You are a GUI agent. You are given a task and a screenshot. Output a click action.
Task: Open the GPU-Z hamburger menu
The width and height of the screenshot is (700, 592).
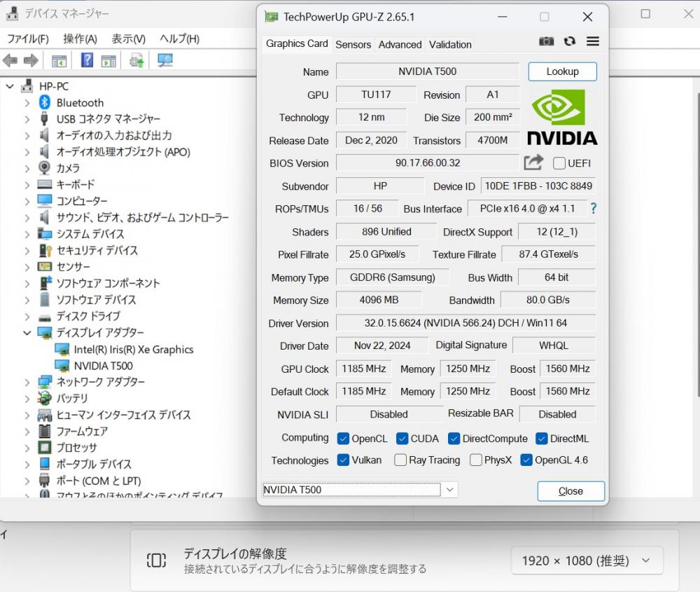click(x=593, y=41)
